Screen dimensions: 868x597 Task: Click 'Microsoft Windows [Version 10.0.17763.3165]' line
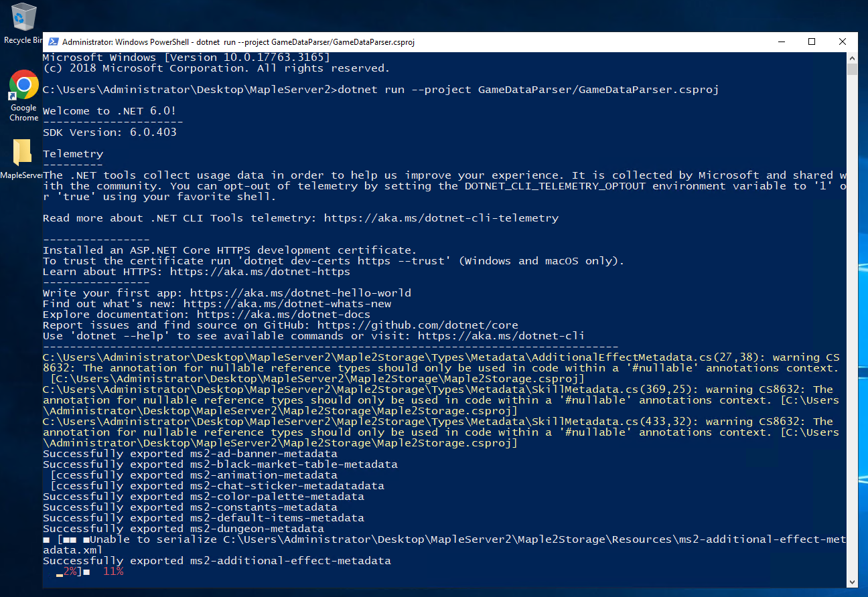click(187, 58)
